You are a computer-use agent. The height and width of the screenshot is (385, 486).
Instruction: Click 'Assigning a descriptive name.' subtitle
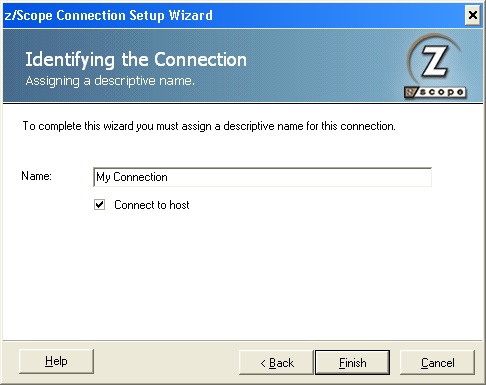(110, 81)
